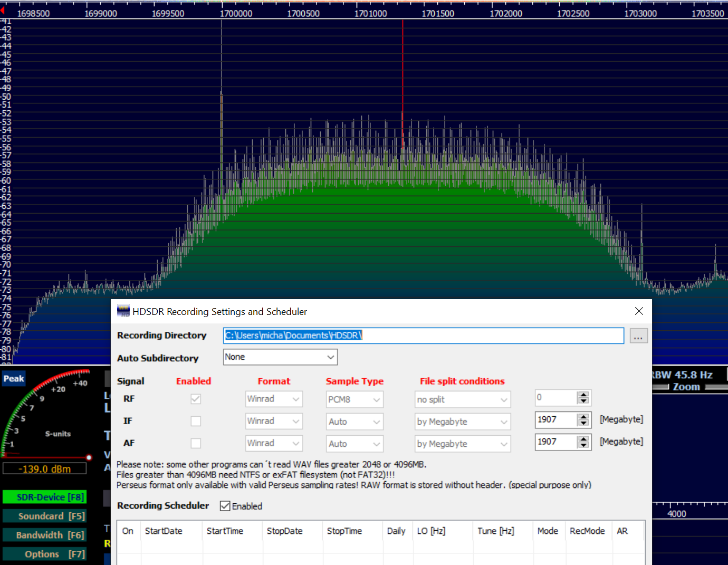Increase the RF file split value
728x565 pixels.
point(583,395)
